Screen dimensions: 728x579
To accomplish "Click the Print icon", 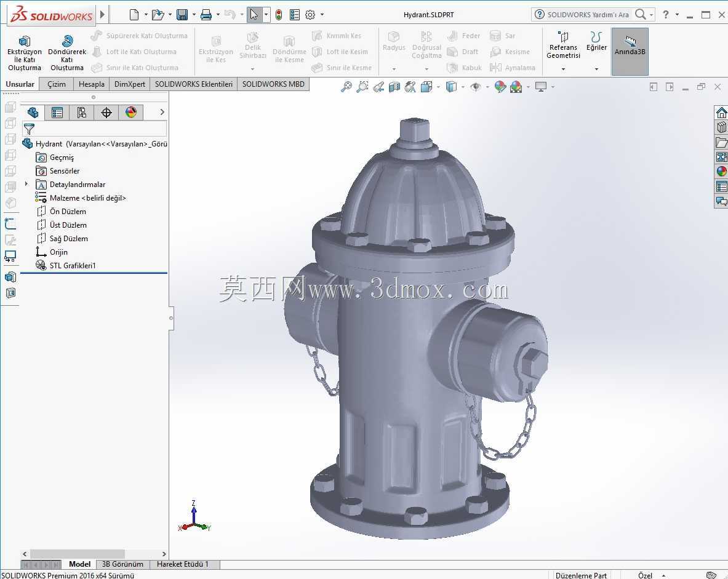I will tap(206, 15).
